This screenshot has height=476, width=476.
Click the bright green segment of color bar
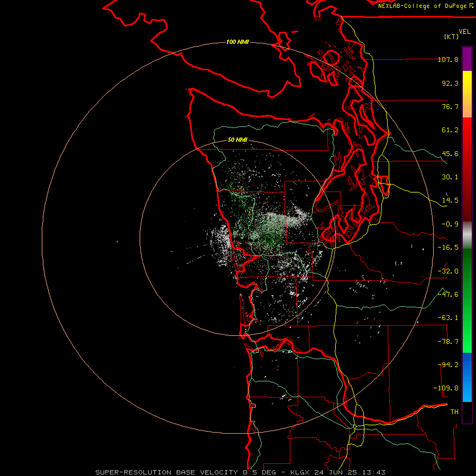(467, 337)
